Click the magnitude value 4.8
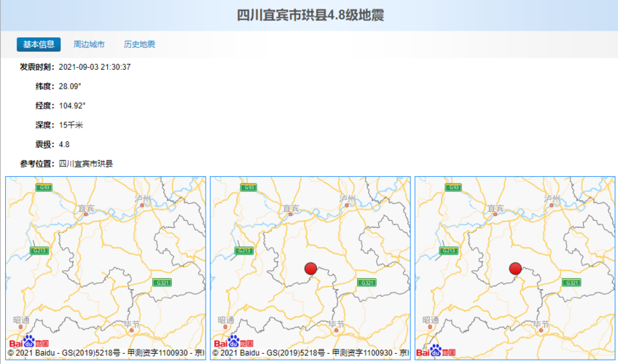Image resolution: width=618 pixels, height=364 pixels. pyautogui.click(x=64, y=144)
